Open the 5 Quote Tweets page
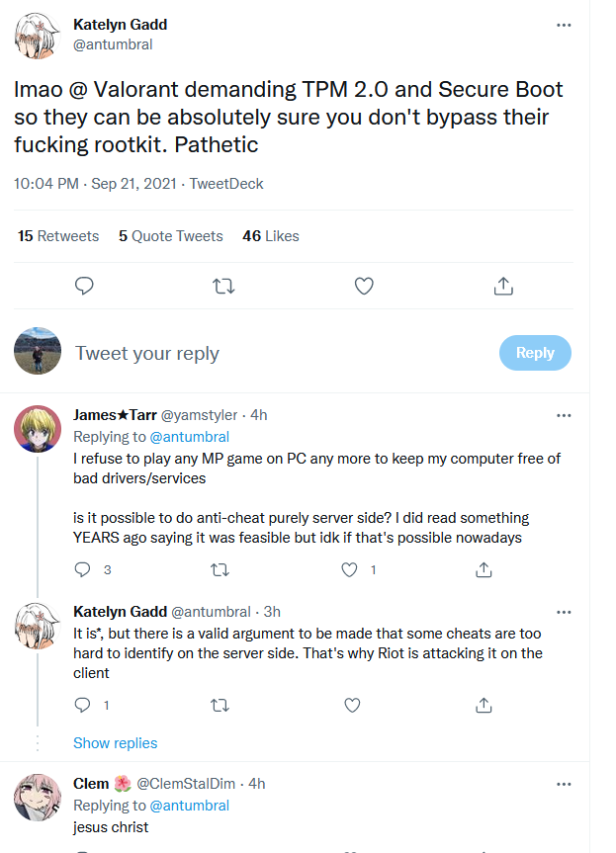 [170, 235]
